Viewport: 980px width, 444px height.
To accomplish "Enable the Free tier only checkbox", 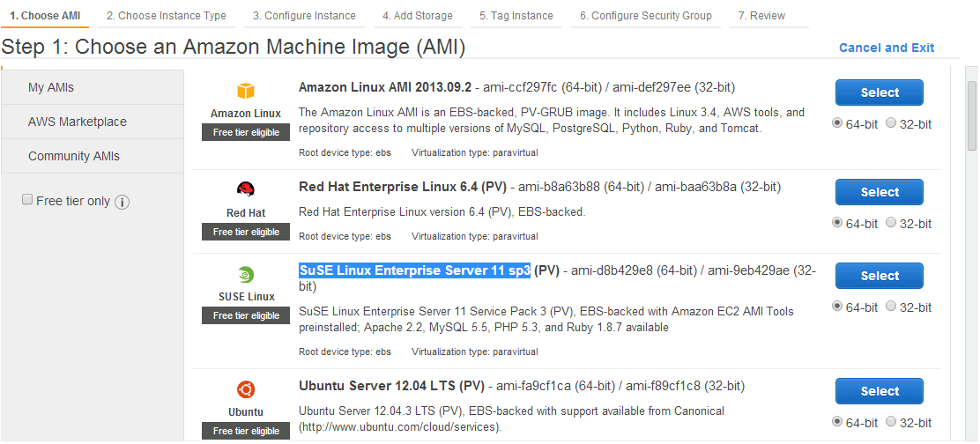I will coord(26,200).
